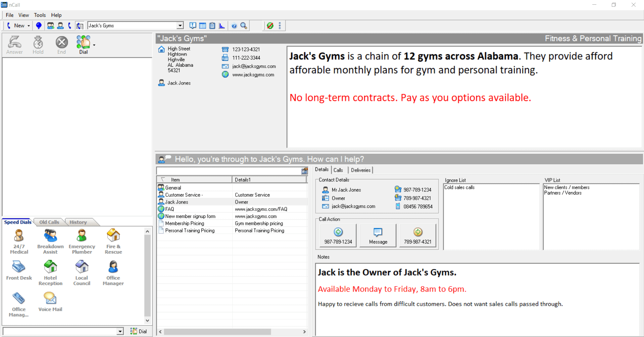Screen dimensions: 644x337
Task: Click the Front Desk speed dial
Action: 19,270
